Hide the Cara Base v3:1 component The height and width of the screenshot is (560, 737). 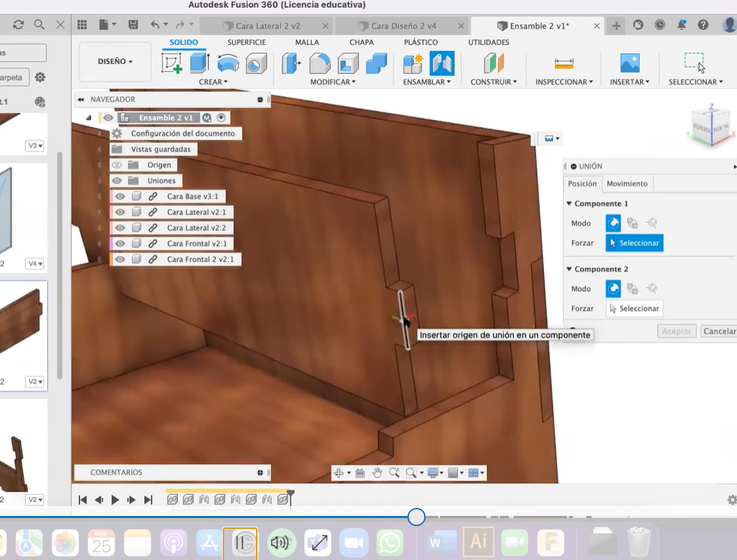click(120, 197)
